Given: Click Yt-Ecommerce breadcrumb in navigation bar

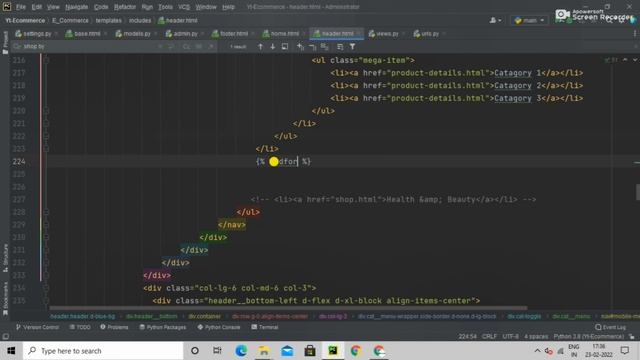Looking at the screenshot, I should [x=25, y=20].
